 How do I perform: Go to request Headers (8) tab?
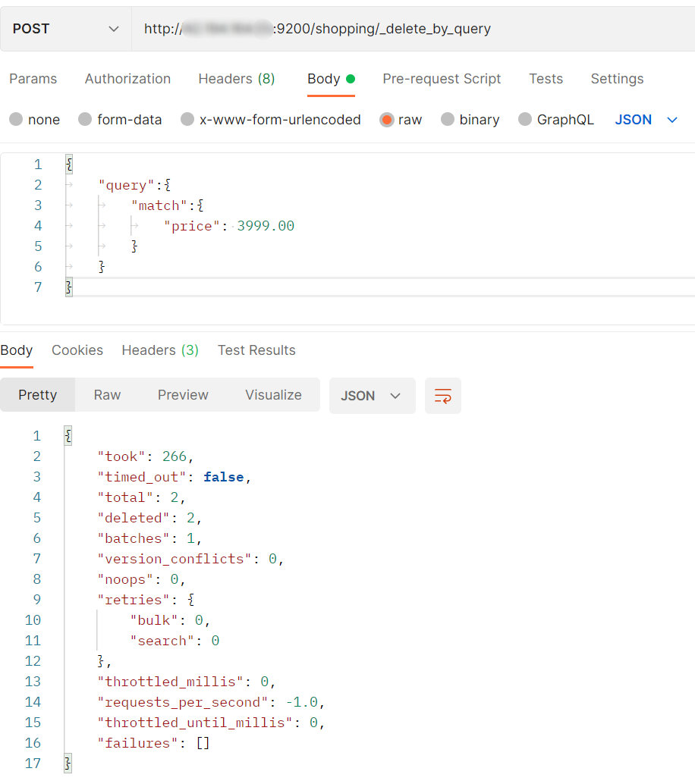pyautogui.click(x=236, y=79)
